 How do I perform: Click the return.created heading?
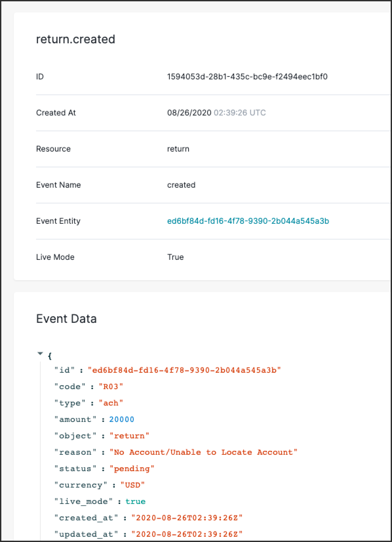click(75, 39)
